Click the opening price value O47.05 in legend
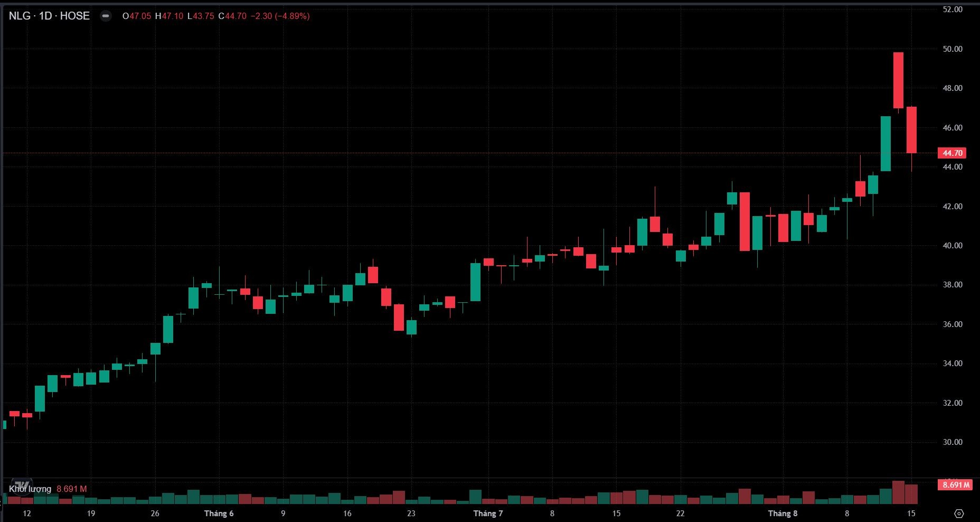 [137, 16]
